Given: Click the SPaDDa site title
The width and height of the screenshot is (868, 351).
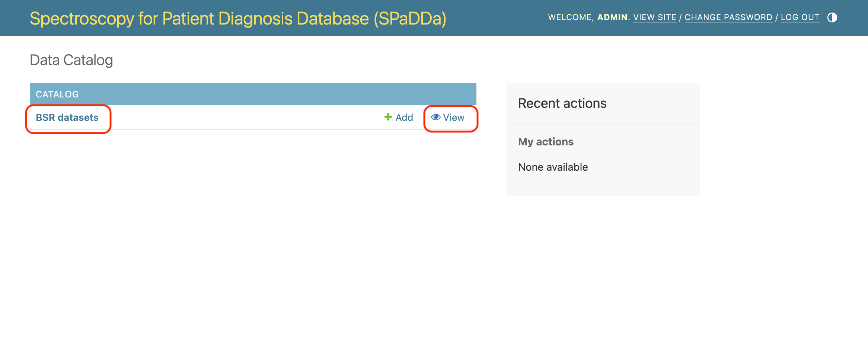Looking at the screenshot, I should (238, 19).
